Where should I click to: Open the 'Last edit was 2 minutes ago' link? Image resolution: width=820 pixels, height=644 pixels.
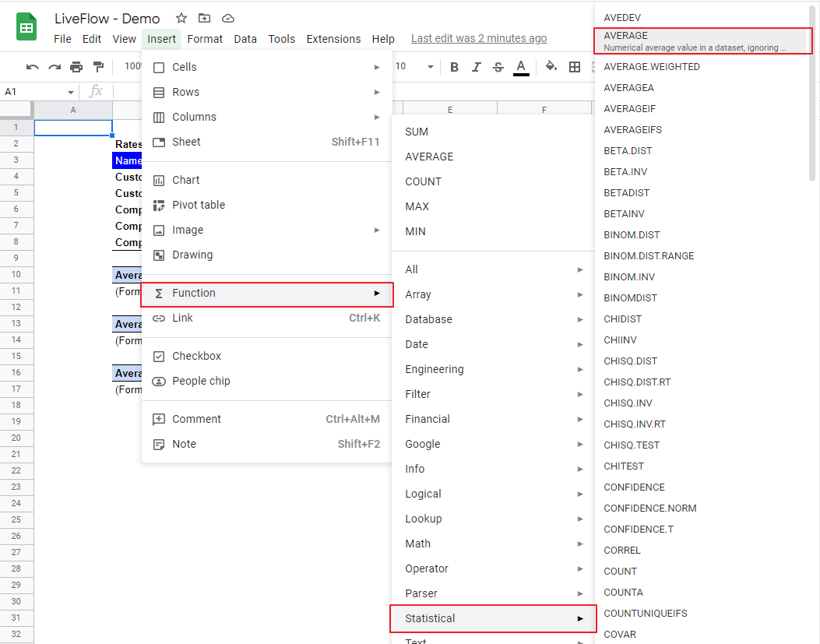pyautogui.click(x=478, y=39)
